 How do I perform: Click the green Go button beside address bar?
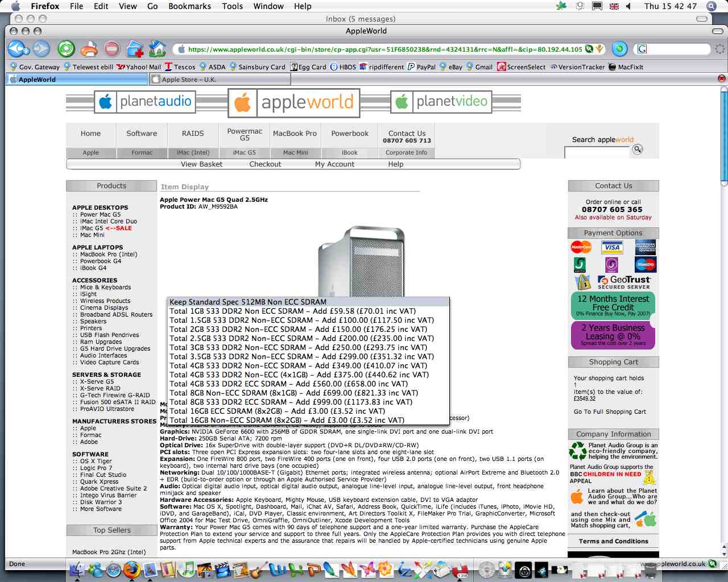(620, 49)
